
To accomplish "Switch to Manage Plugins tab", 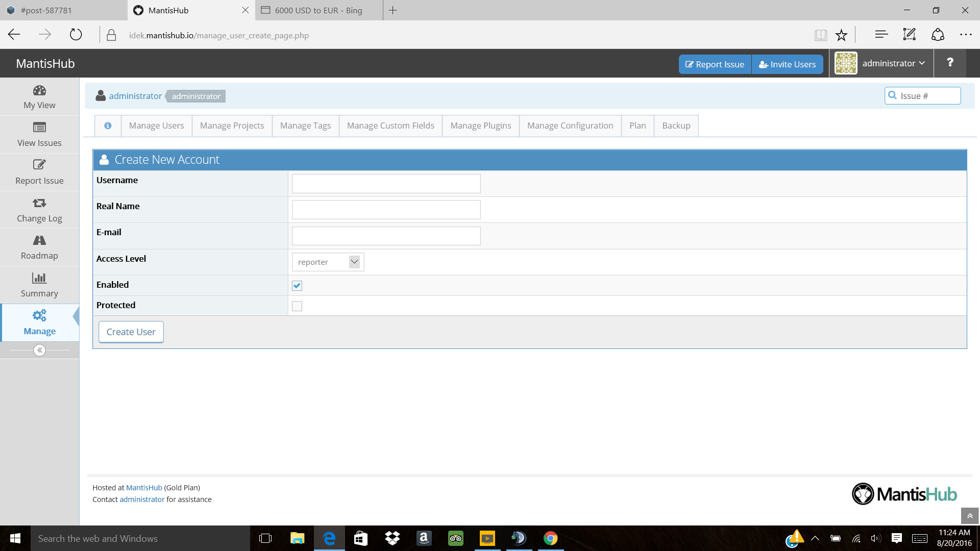I will click(x=480, y=126).
